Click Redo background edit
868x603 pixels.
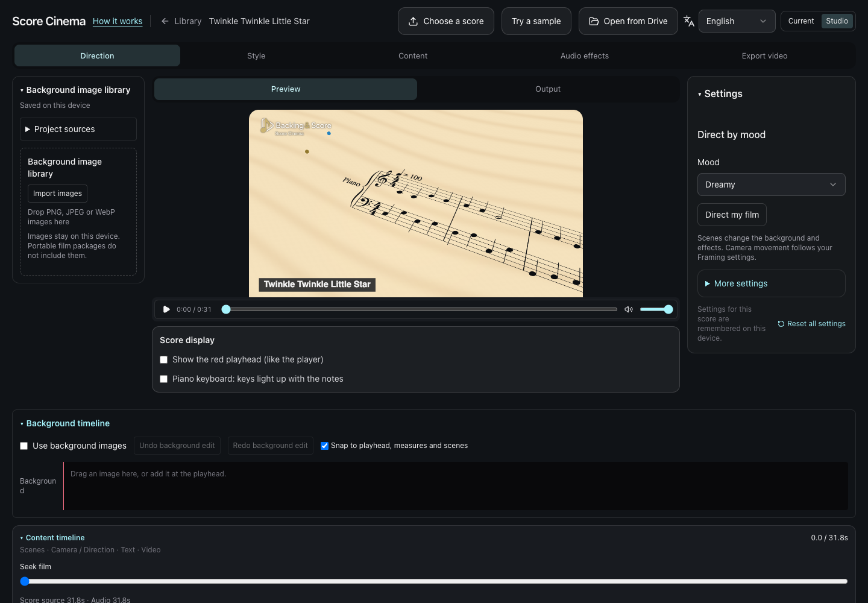[x=270, y=446]
